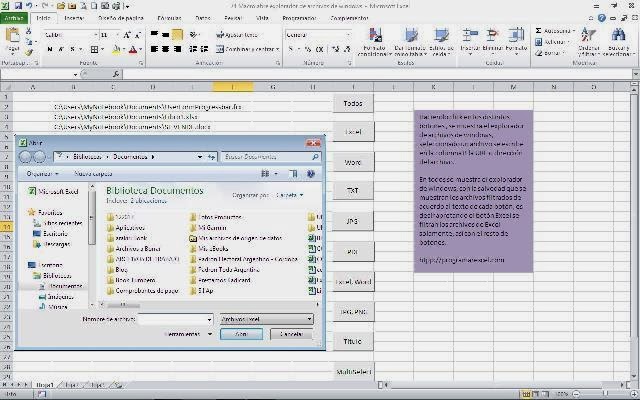Click the Word button on worksheet
Image resolution: width=640 pixels, height=400 pixels.
353,162
